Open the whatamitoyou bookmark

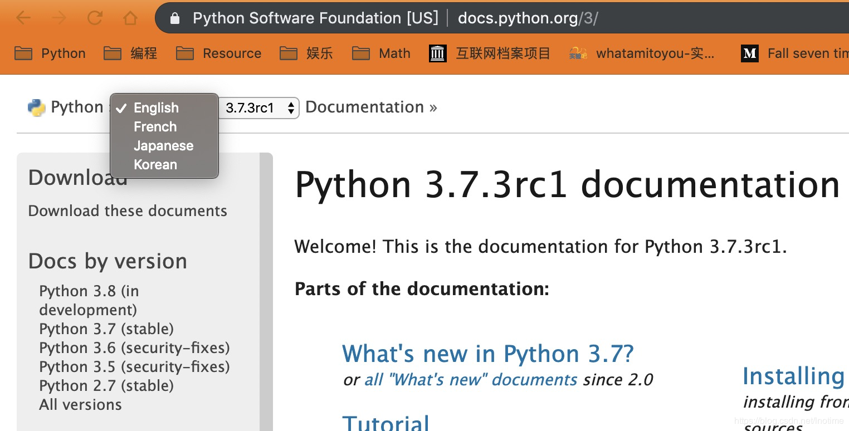642,53
